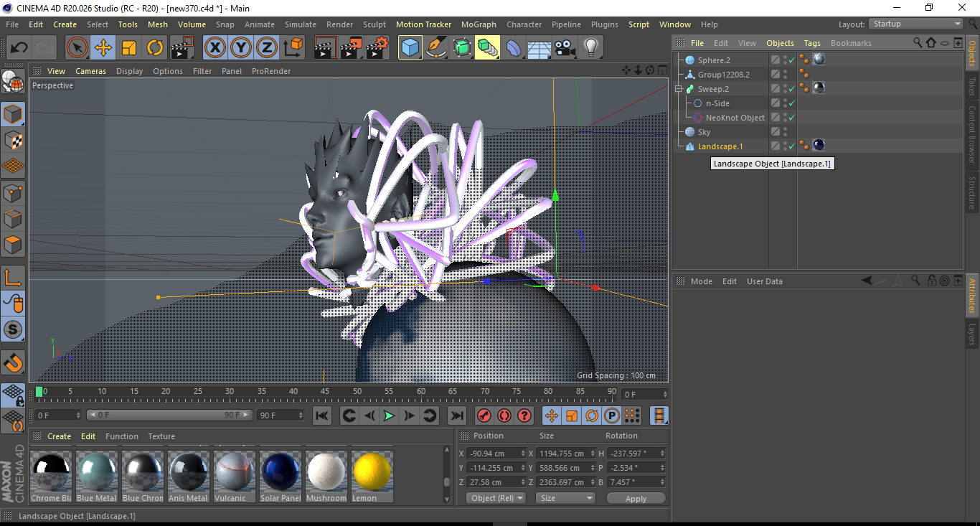
Task: Toggle Y axis lock
Action: (x=241, y=48)
